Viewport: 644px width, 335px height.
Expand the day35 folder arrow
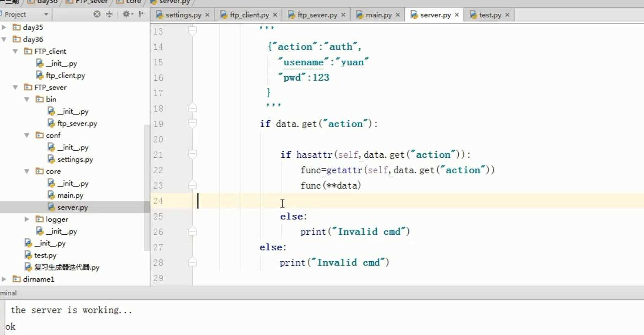[4, 27]
